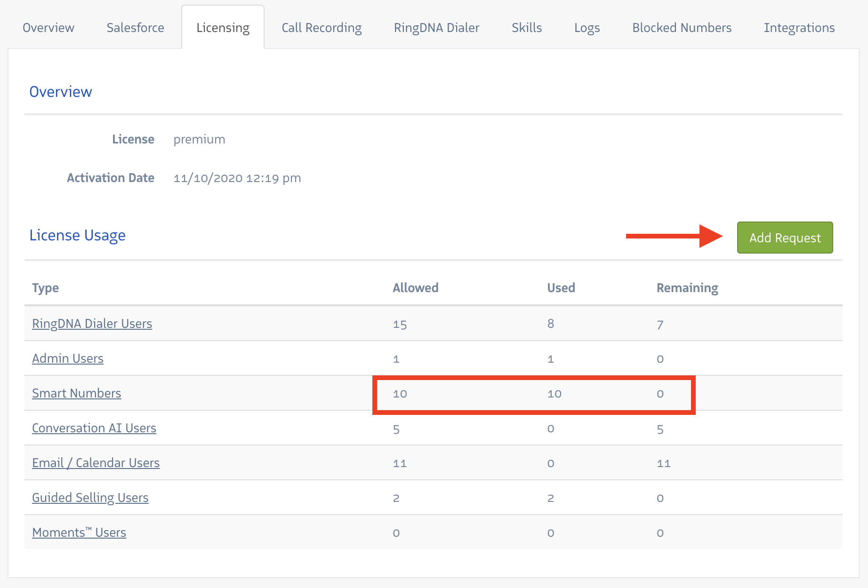Screen dimensions: 868x588
Task: Open the Smart Numbers link
Action: (x=76, y=393)
